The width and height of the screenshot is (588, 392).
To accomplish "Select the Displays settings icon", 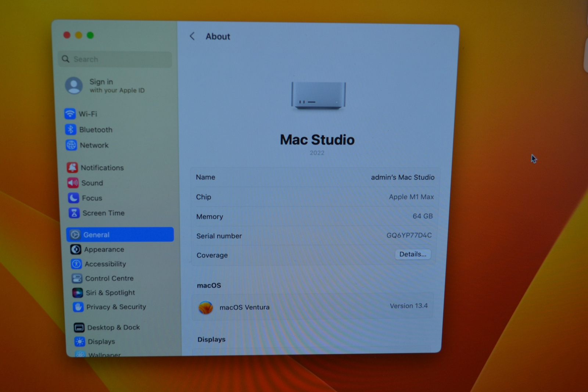I will tap(80, 341).
